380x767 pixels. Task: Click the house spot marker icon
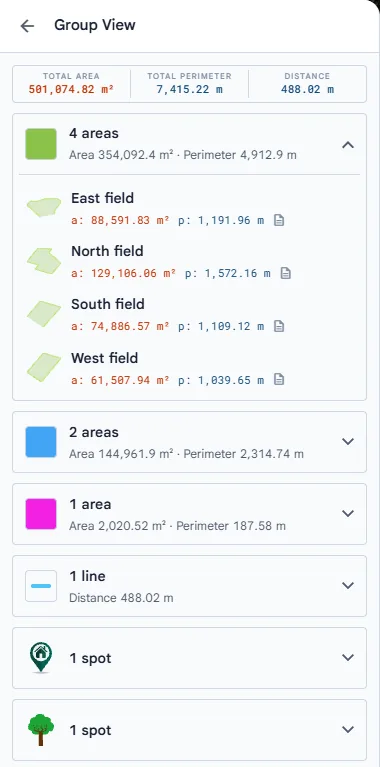point(41,658)
